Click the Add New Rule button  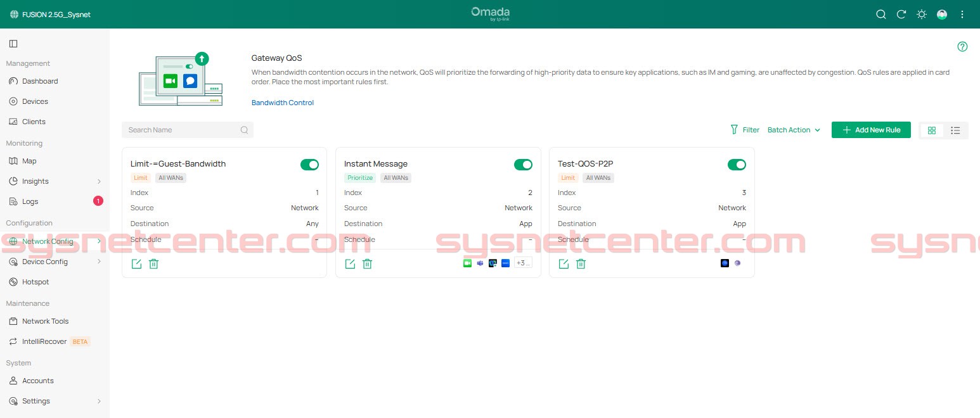[871, 130]
